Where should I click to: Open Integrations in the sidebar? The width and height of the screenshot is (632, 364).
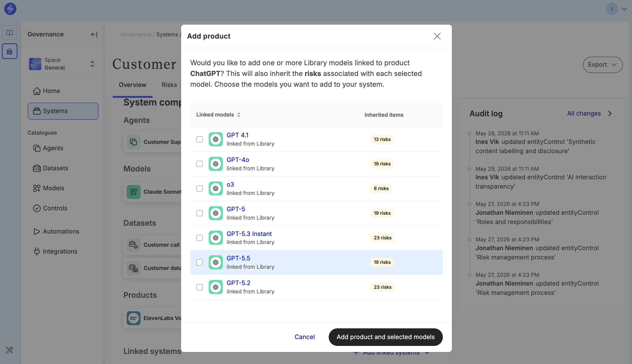point(63,251)
